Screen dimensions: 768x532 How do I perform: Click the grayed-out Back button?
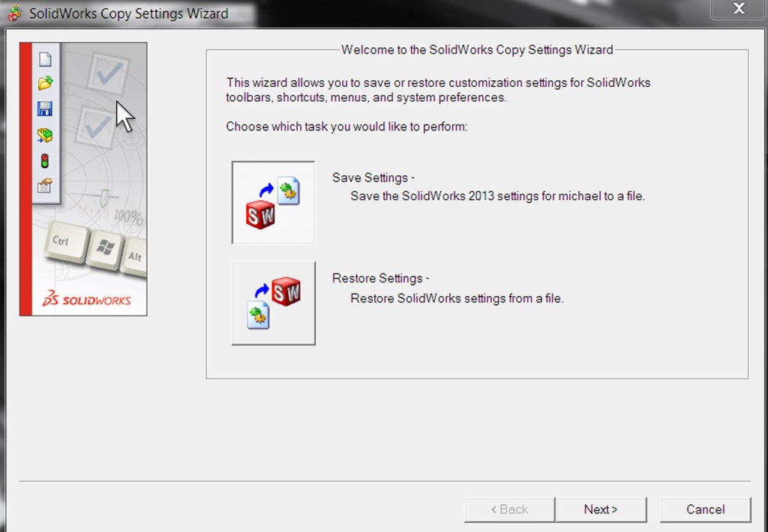coord(509,510)
